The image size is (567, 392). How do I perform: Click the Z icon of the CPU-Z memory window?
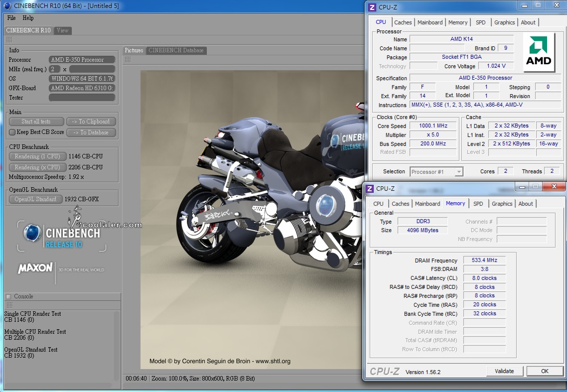[370, 188]
